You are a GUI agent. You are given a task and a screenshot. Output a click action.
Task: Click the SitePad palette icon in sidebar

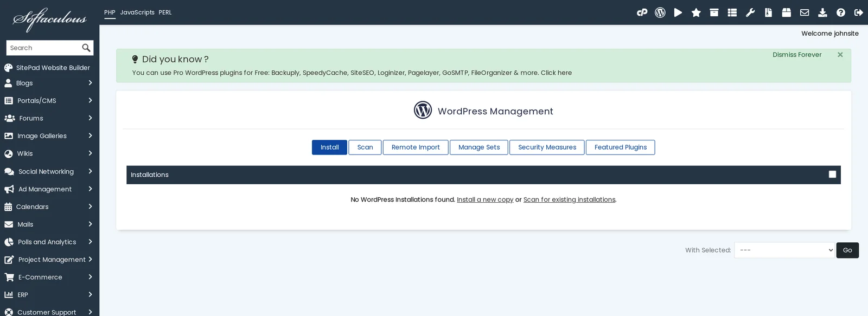tap(8, 68)
